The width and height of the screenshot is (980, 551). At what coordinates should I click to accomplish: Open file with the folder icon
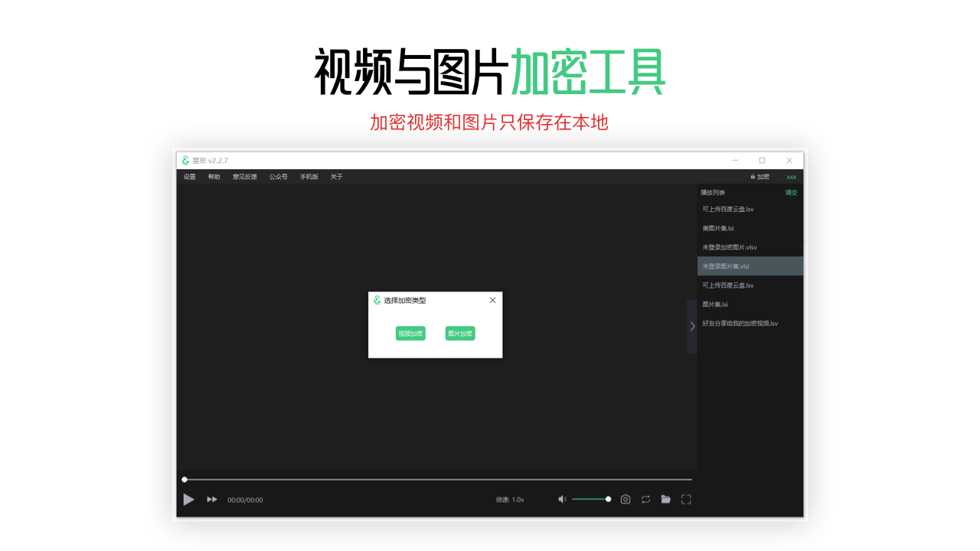(x=666, y=499)
